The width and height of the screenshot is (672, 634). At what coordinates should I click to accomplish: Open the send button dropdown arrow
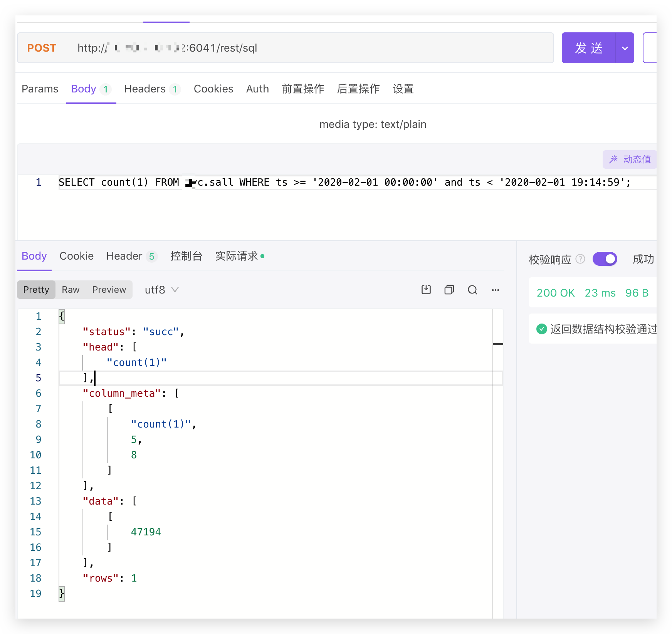[x=624, y=48]
